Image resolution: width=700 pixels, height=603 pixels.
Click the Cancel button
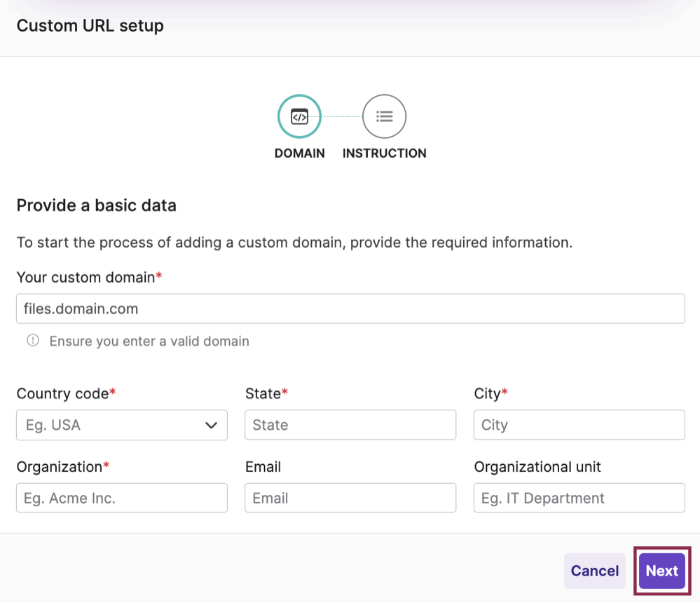tap(595, 571)
